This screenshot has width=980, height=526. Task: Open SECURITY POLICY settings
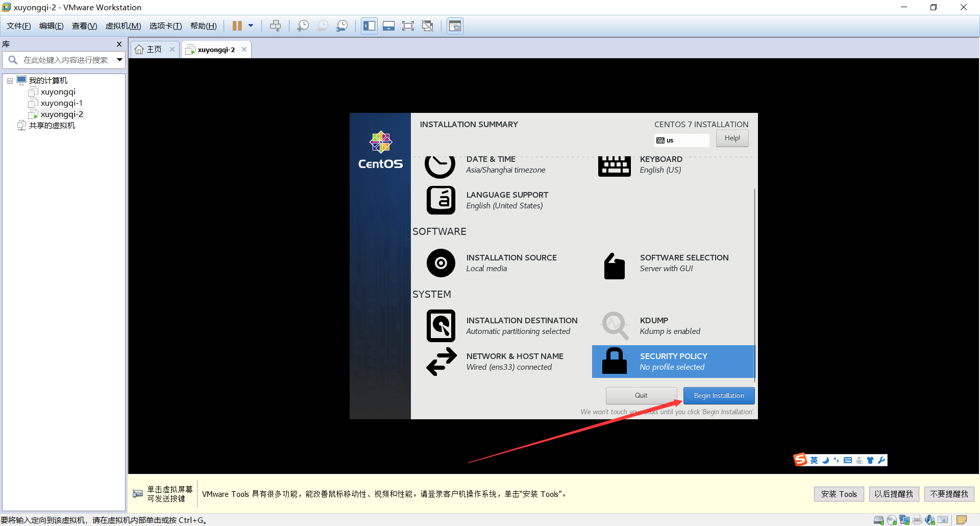point(673,362)
